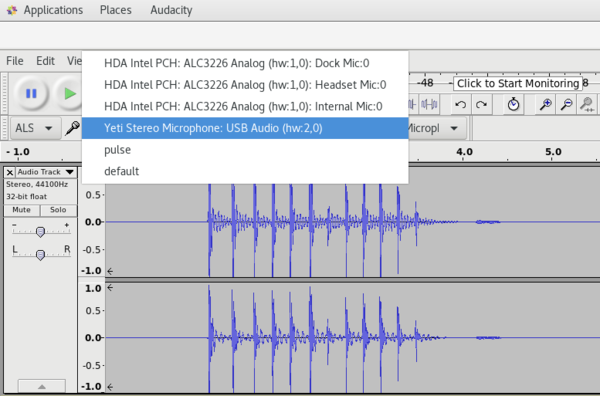600x396 pixels.
Task: Zoom in with the magnifier plus icon
Action: point(545,104)
